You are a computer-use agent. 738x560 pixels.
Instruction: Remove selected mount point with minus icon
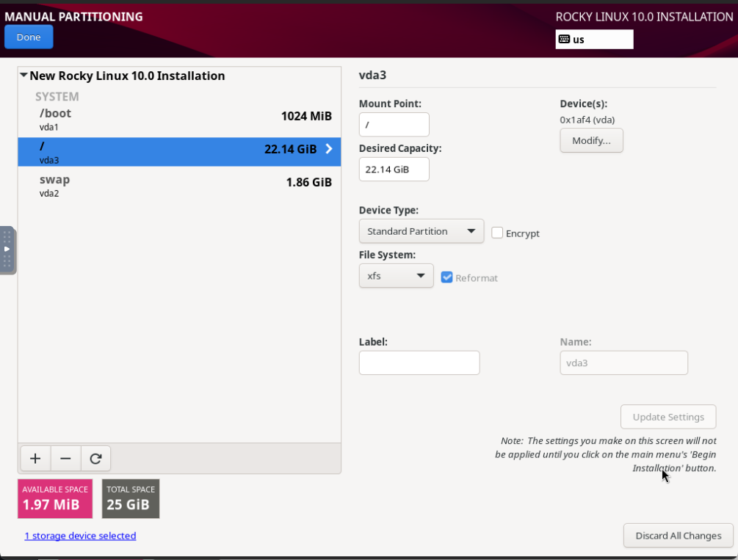65,459
